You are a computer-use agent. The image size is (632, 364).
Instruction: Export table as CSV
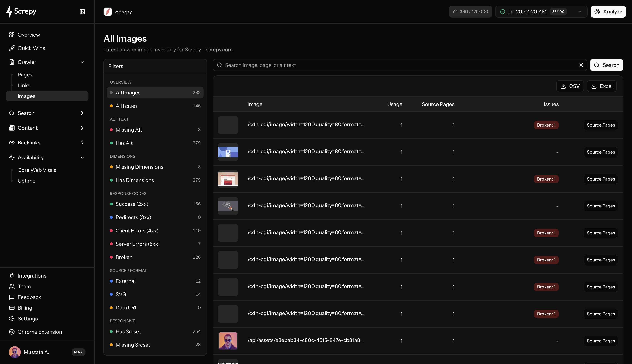coord(570,86)
